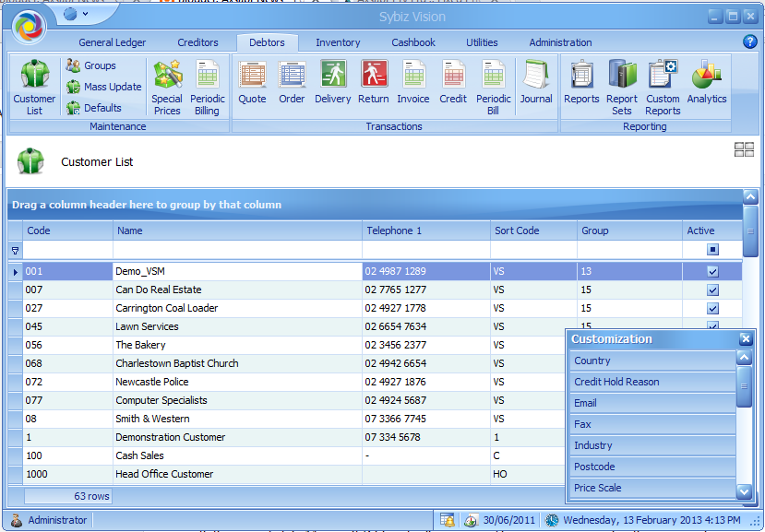
Task: Open Periodic Bill transaction
Action: pos(494,88)
